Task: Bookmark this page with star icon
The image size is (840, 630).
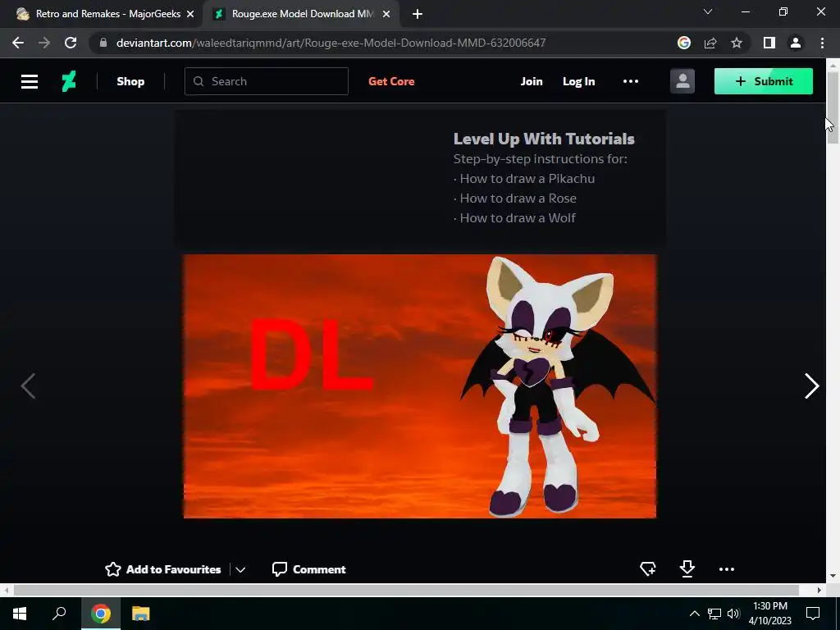Action: pos(737,43)
